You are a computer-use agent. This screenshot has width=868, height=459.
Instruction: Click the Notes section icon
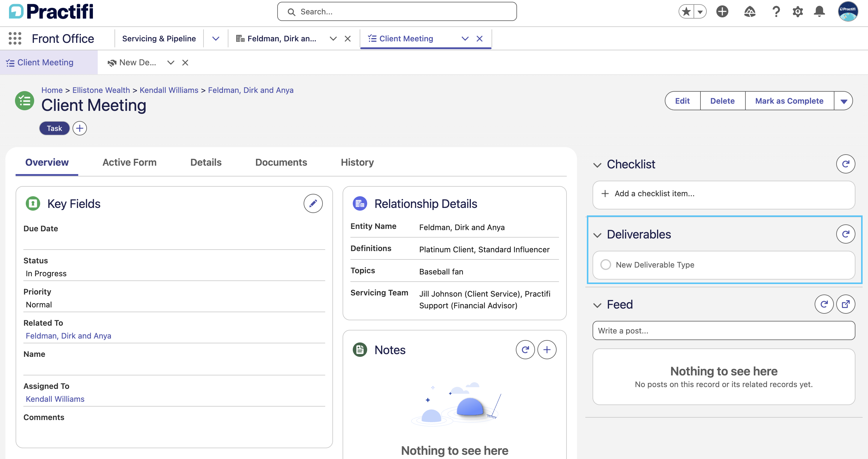[360, 350]
